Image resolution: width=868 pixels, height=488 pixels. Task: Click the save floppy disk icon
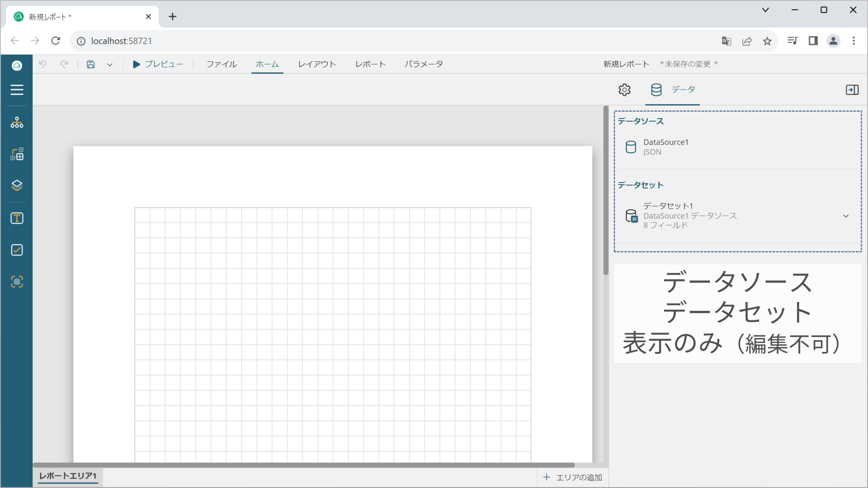tap(91, 64)
